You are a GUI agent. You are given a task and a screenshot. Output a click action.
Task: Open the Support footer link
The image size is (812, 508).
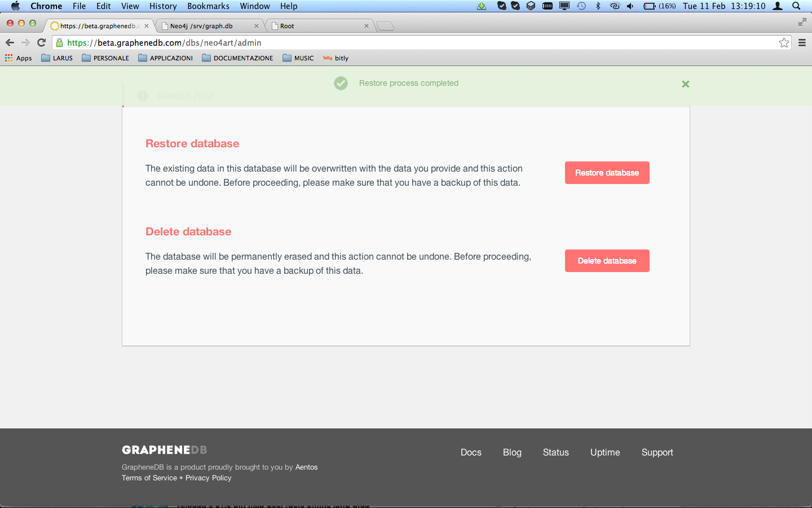[x=657, y=452]
